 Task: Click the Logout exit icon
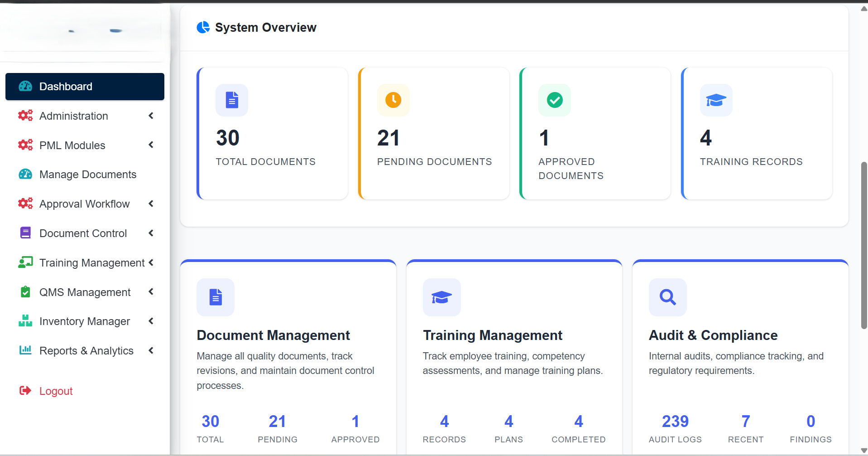click(x=25, y=391)
